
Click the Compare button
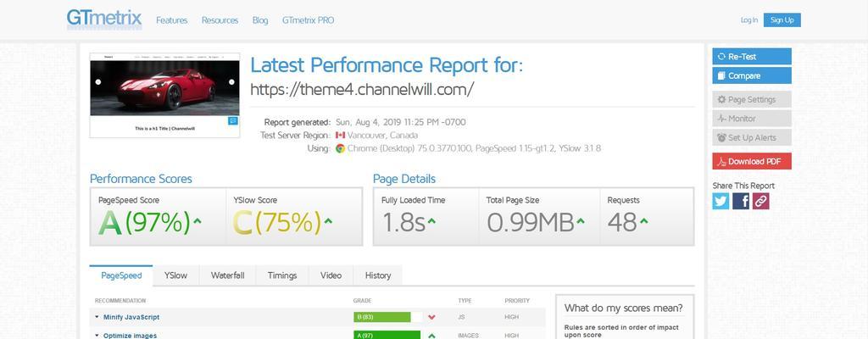pyautogui.click(x=752, y=76)
